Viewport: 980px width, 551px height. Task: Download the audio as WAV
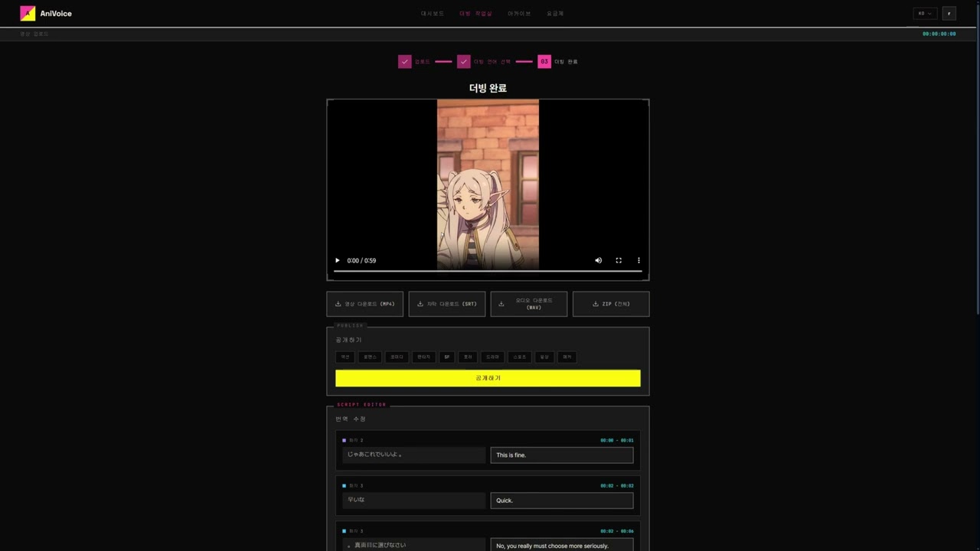click(x=528, y=304)
